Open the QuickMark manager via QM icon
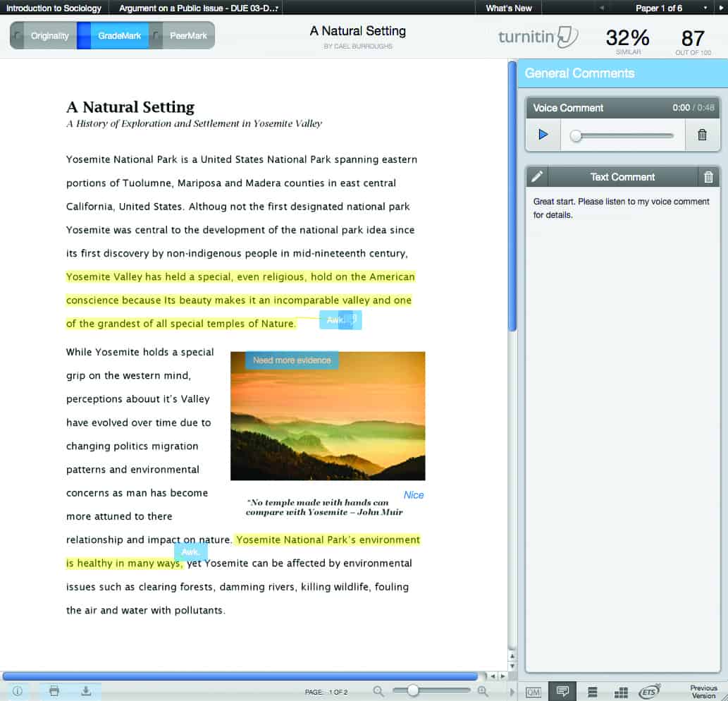This screenshot has width=728, height=701. click(535, 692)
